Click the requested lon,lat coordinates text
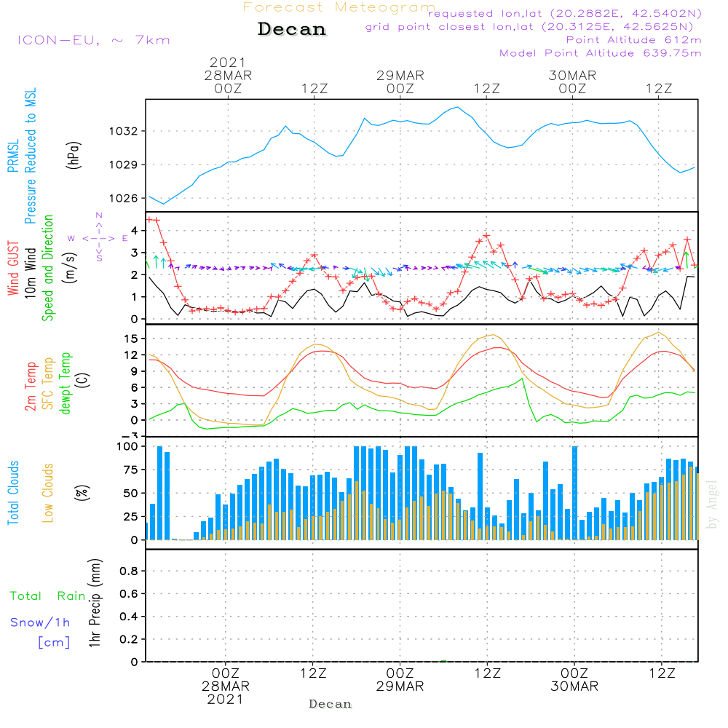728x728 pixels. tap(565, 13)
